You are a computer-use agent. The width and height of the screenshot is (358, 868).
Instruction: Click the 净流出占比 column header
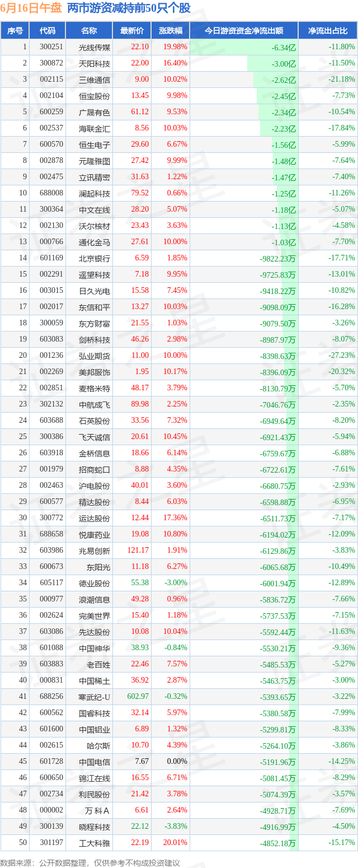tap(328, 31)
